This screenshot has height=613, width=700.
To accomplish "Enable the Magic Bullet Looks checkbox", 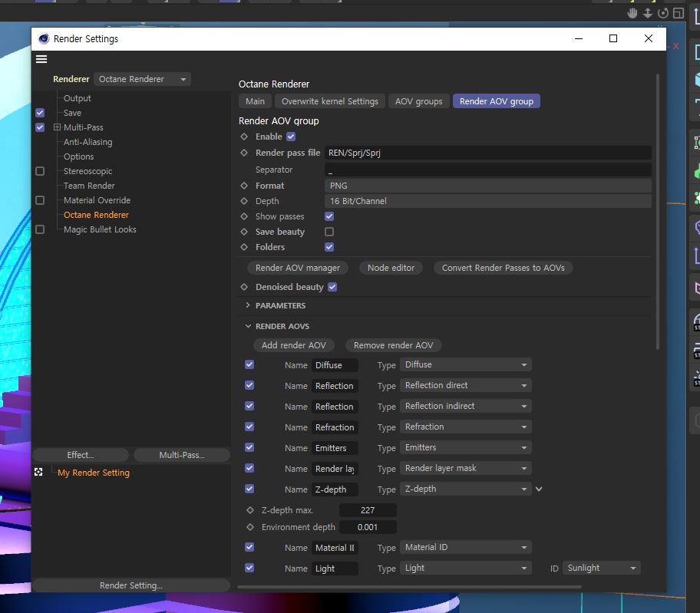I will point(40,229).
